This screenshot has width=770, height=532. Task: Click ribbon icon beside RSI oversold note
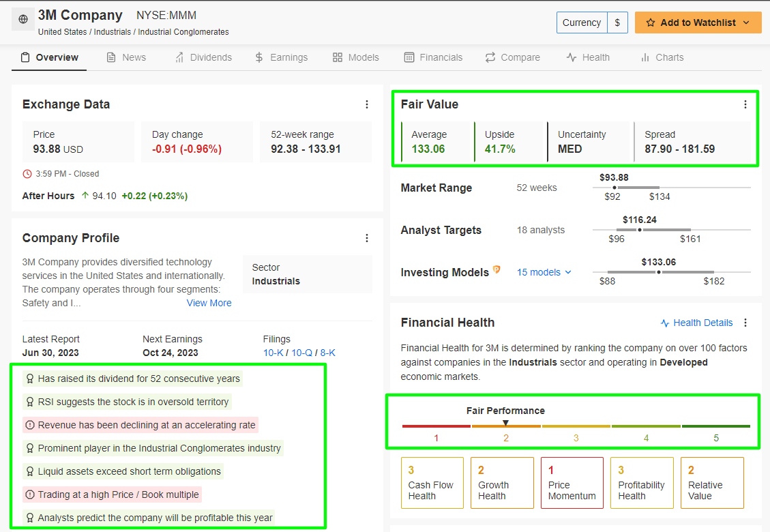tap(30, 402)
